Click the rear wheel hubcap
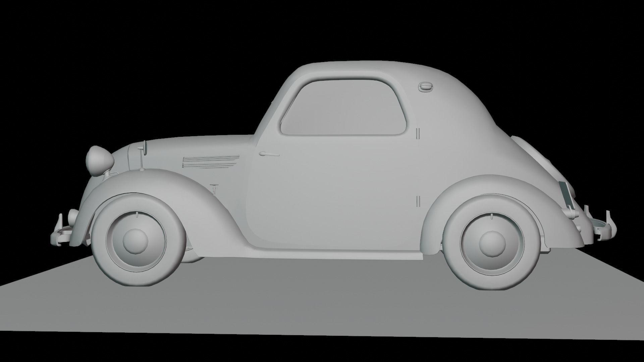 [x=492, y=244]
